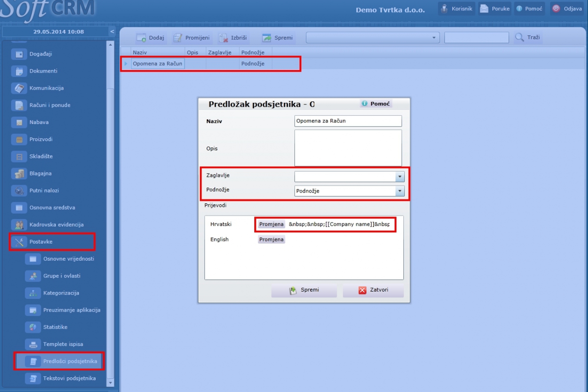This screenshot has height=392, width=588.
Task: Click the Traži search button
Action: [528, 38]
